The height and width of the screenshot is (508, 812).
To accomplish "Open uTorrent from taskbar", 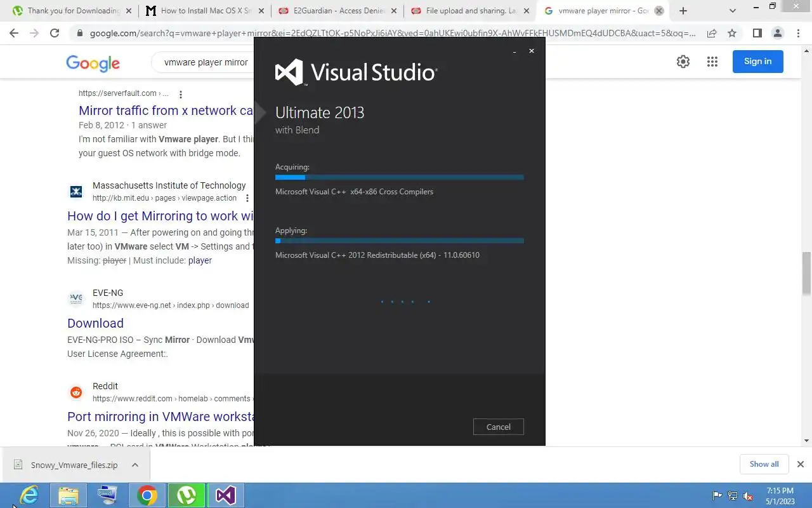I will 187,495.
